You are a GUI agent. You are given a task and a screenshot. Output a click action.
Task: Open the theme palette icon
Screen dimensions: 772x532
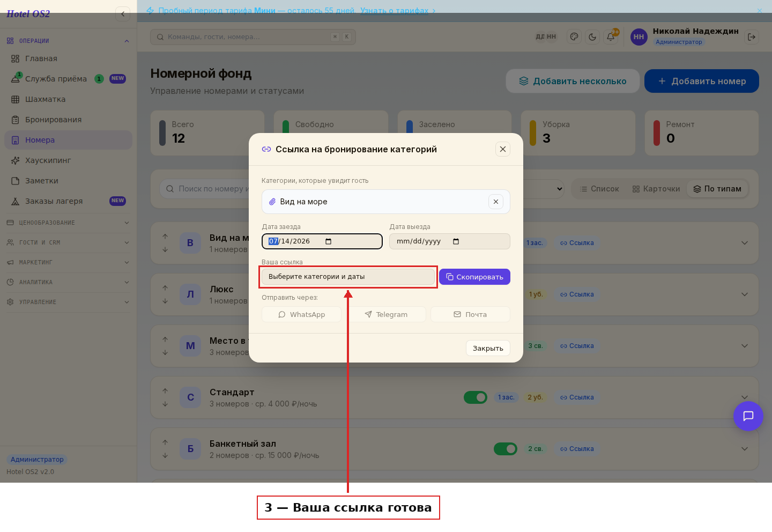click(x=574, y=37)
